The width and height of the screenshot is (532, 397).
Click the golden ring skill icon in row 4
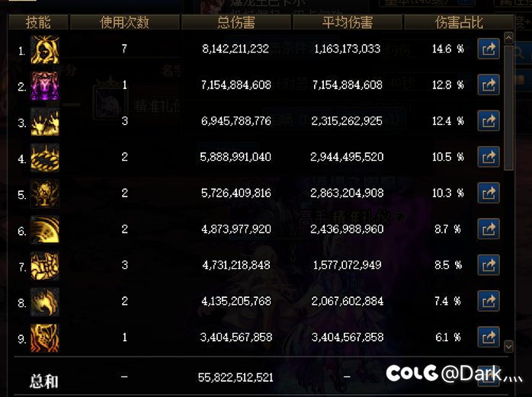(45, 158)
